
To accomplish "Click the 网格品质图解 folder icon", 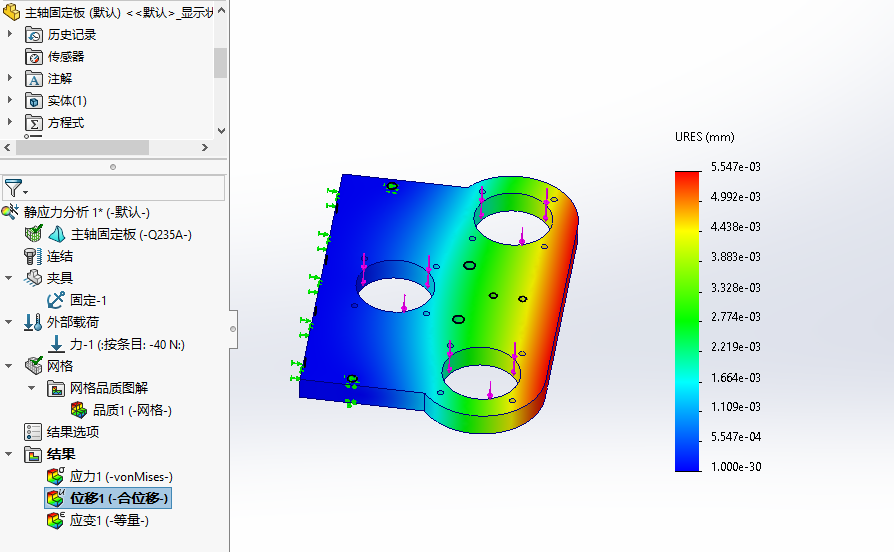I will [x=55, y=388].
